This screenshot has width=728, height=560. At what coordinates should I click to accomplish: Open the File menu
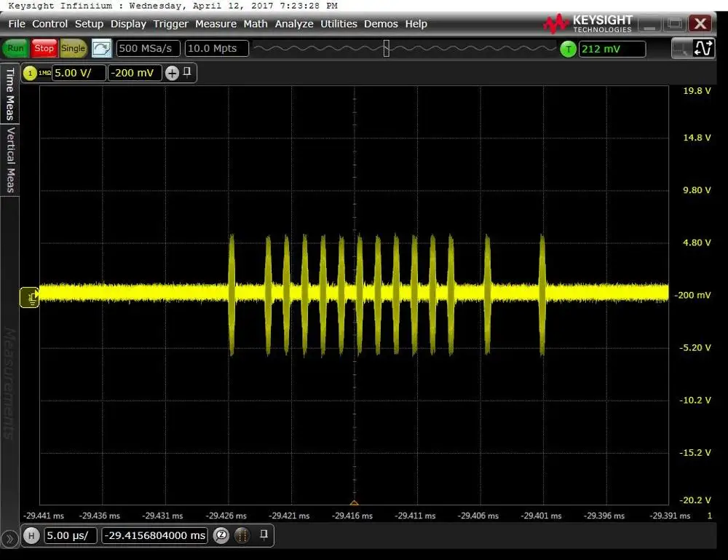point(17,24)
